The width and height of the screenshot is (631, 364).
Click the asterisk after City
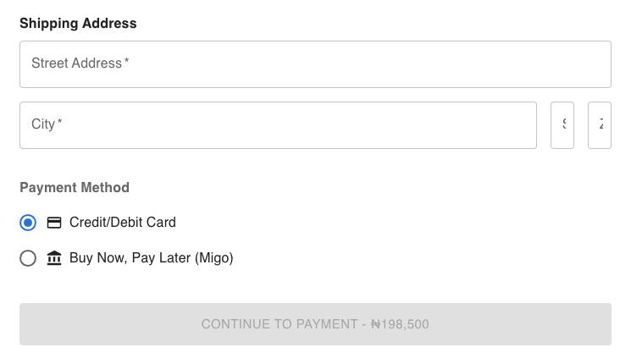point(60,123)
